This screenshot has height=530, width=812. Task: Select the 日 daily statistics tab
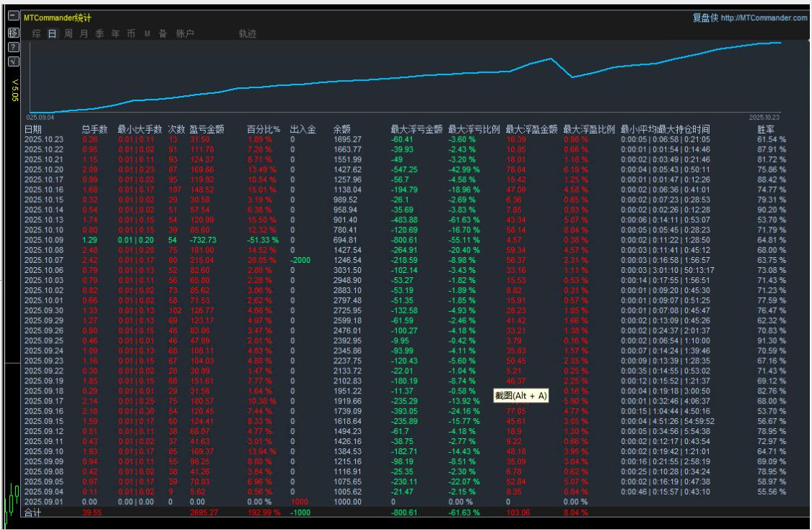click(x=52, y=34)
